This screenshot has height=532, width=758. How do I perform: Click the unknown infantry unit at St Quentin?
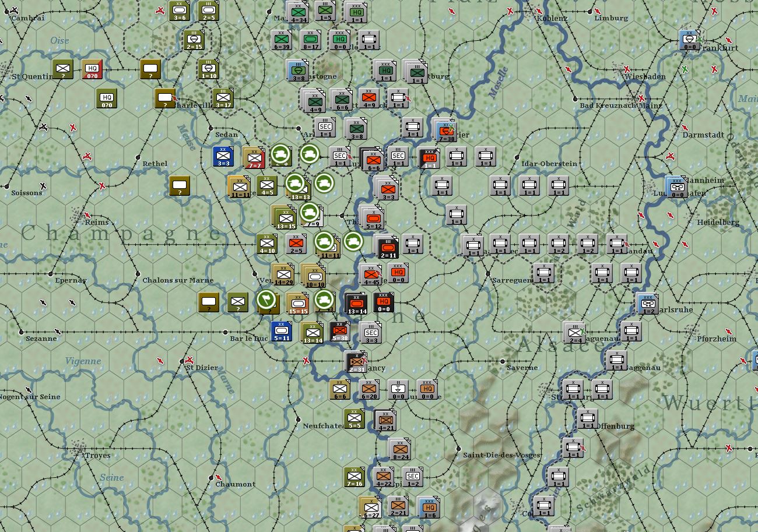click(63, 69)
